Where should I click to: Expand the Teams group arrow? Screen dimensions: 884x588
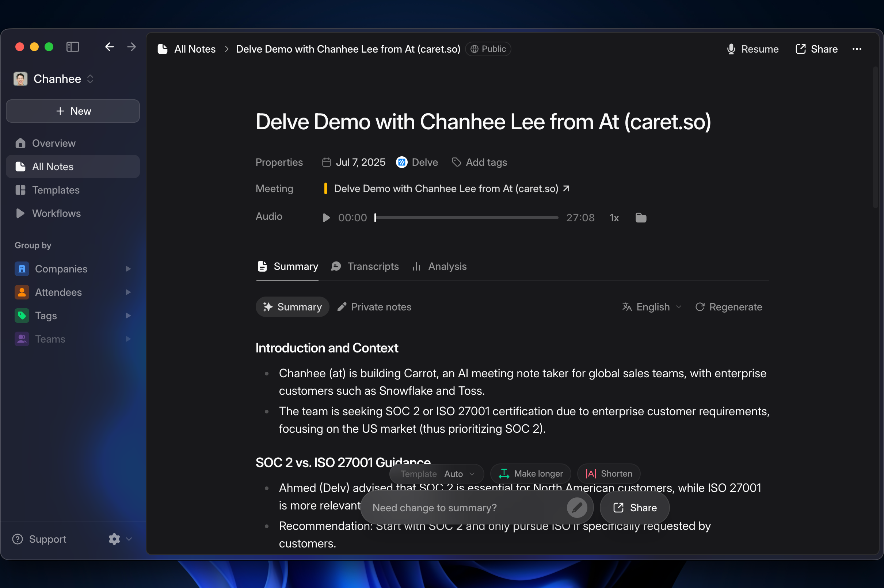point(128,339)
